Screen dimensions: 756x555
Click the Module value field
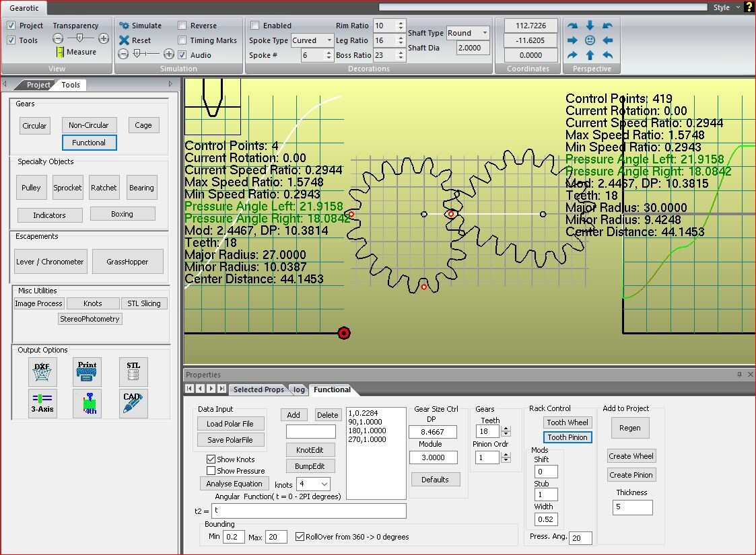(x=433, y=457)
